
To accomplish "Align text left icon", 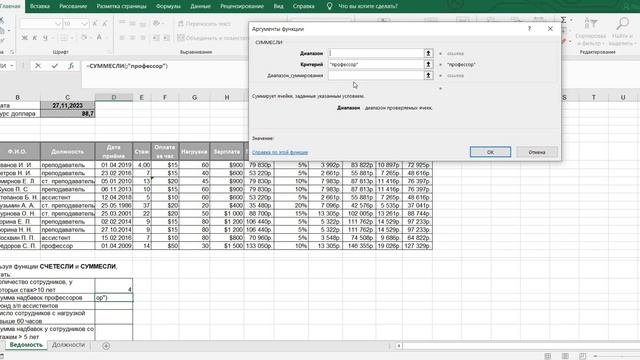I will [122, 38].
